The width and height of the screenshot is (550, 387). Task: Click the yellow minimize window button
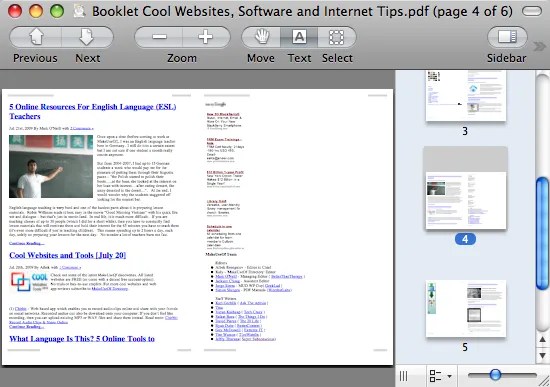(x=36, y=11)
